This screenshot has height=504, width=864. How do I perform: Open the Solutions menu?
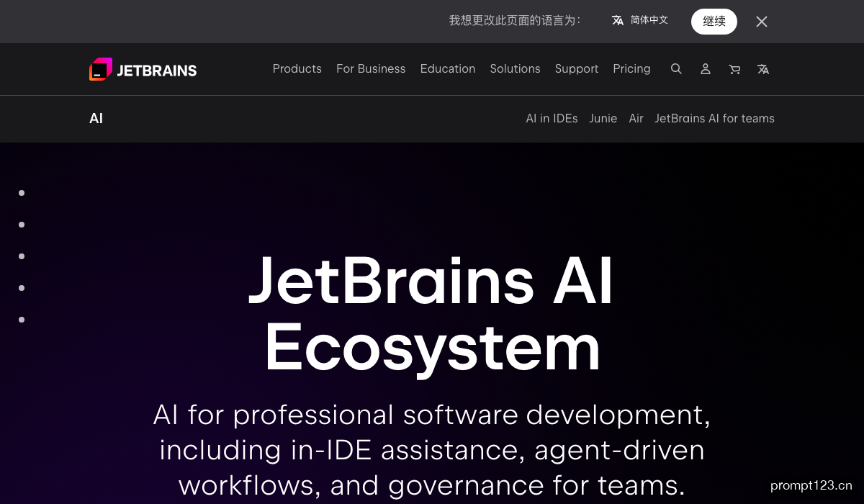click(x=515, y=69)
